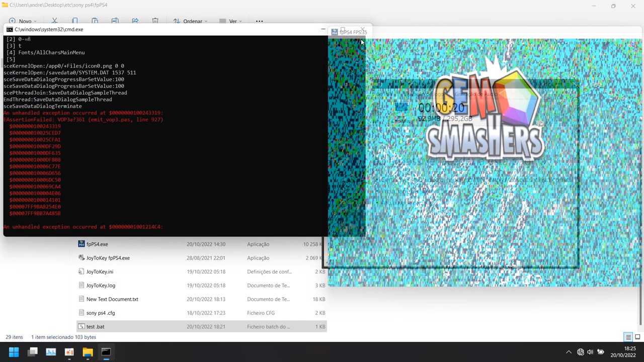This screenshot has height=362, width=644.
Task: Click the Share icon in the Explorer toolbar
Action: click(135, 21)
